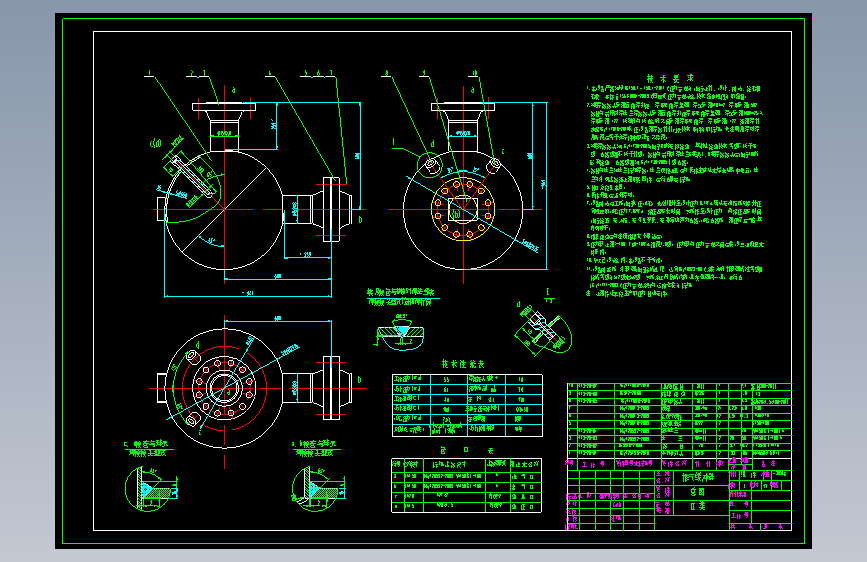
Task: Select the 45° angle dimension in front view
Action: [x=210, y=241]
